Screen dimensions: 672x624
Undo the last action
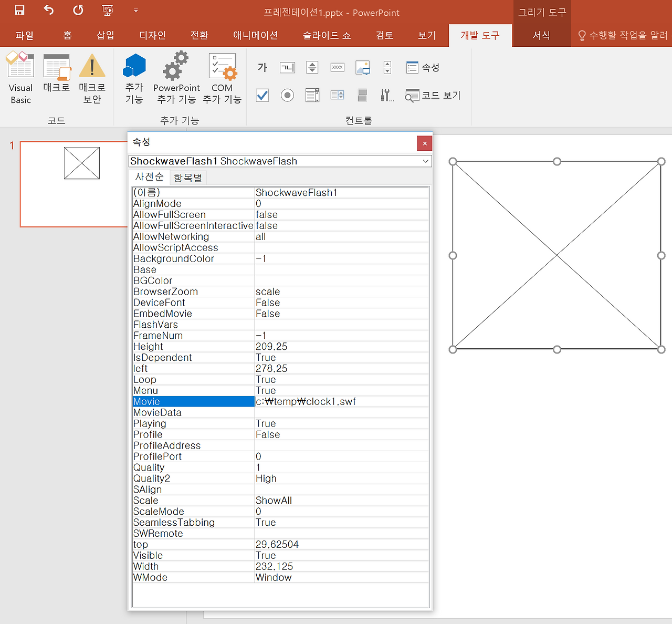pyautogui.click(x=49, y=10)
